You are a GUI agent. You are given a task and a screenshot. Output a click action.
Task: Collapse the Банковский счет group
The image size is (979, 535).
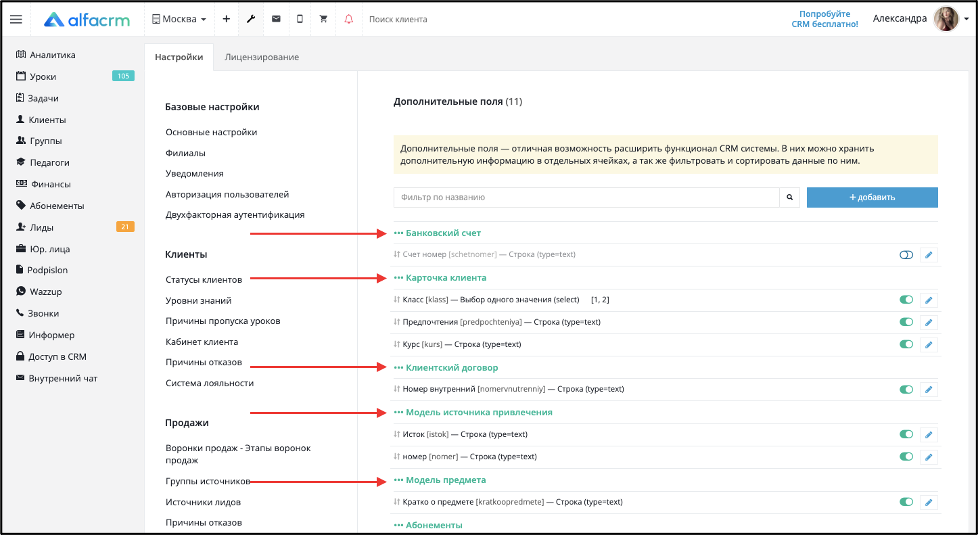pos(437,233)
